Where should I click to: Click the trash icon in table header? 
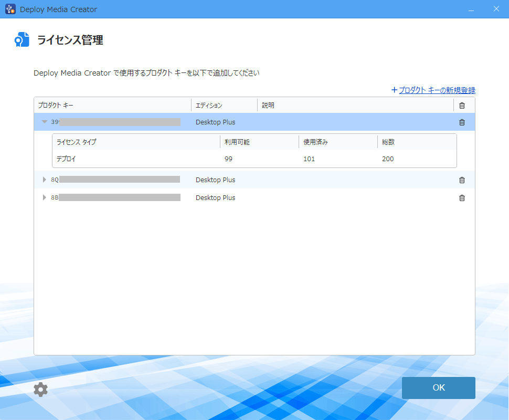point(462,106)
